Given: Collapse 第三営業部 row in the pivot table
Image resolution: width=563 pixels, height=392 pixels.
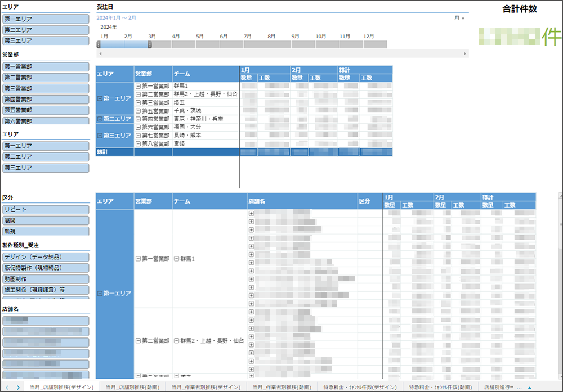Looking at the screenshot, I should pyautogui.click(x=138, y=102).
